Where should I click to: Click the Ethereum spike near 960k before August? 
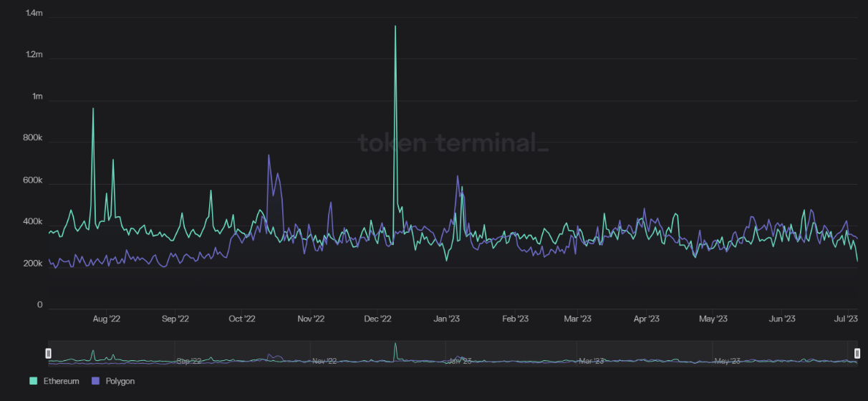(93, 109)
